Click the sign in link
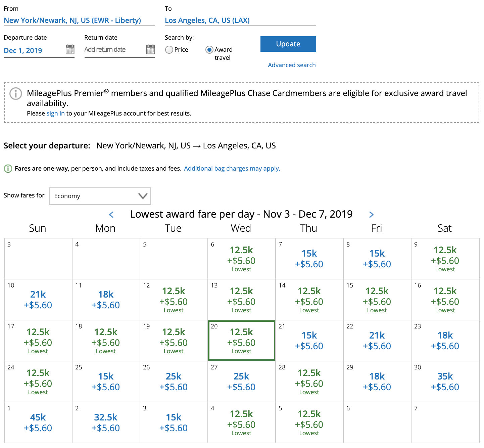The height and width of the screenshot is (448, 484). pyautogui.click(x=55, y=114)
